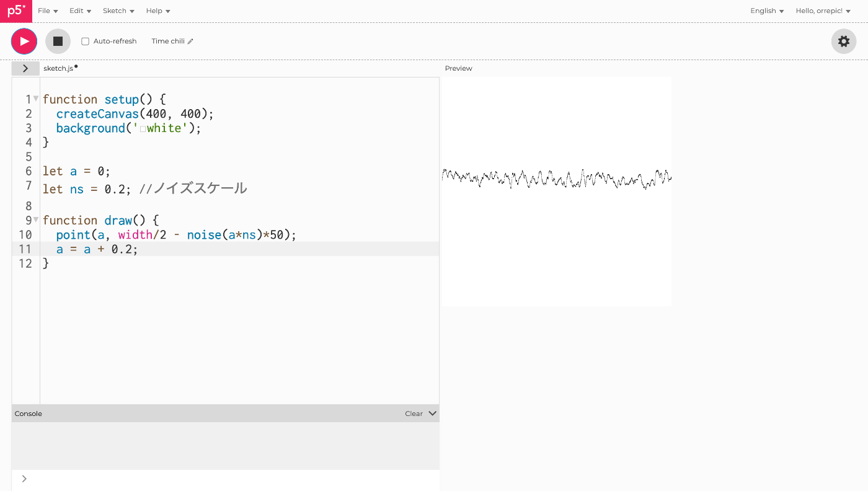Fold the setup function at line 1

click(36, 99)
